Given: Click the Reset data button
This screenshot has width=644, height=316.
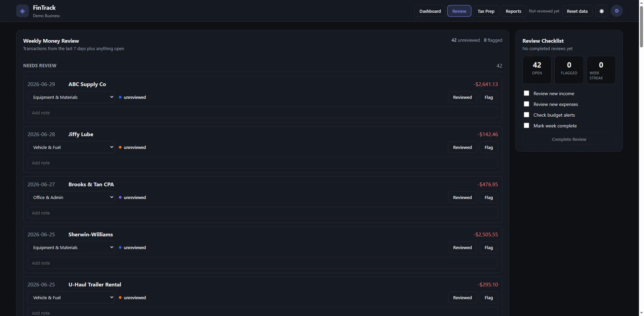Looking at the screenshot, I should click(x=577, y=11).
